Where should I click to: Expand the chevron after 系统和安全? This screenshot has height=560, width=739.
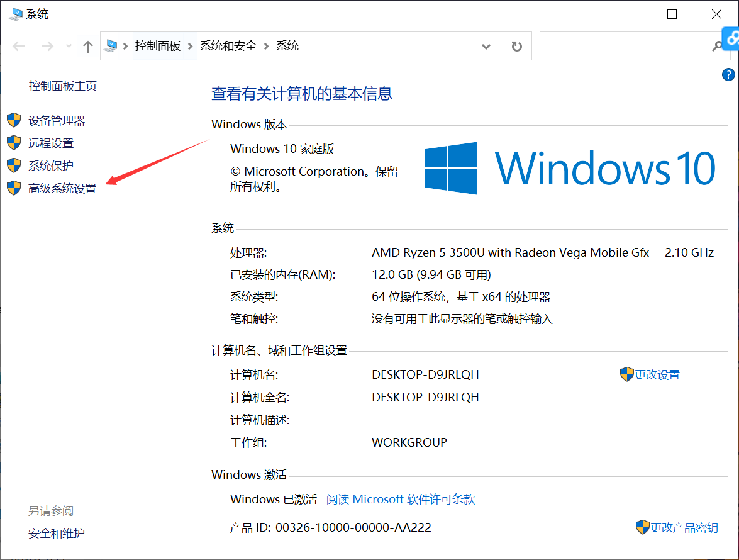click(266, 46)
